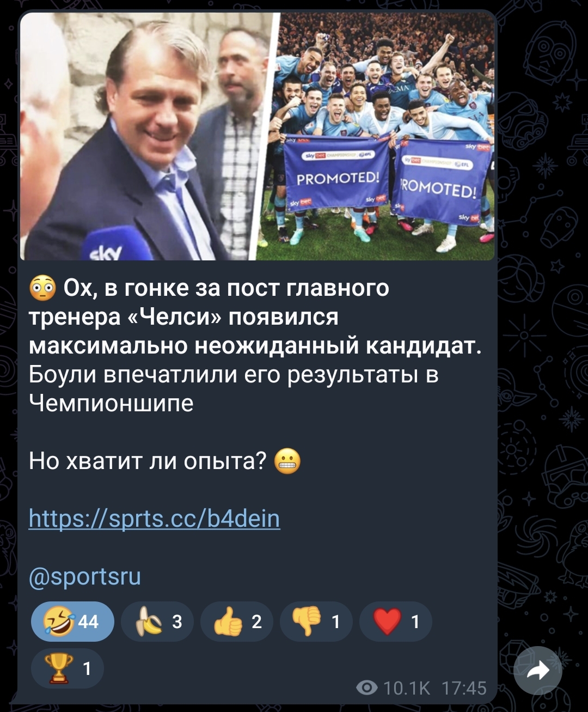588x712 pixels.
Task: Open the sprts.cc/b4dein link
Action: 154,519
